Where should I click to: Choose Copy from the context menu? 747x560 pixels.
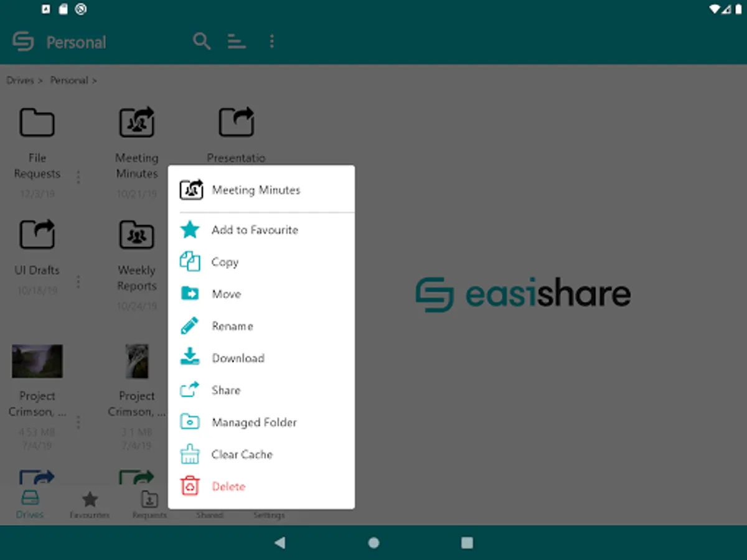[261, 262]
